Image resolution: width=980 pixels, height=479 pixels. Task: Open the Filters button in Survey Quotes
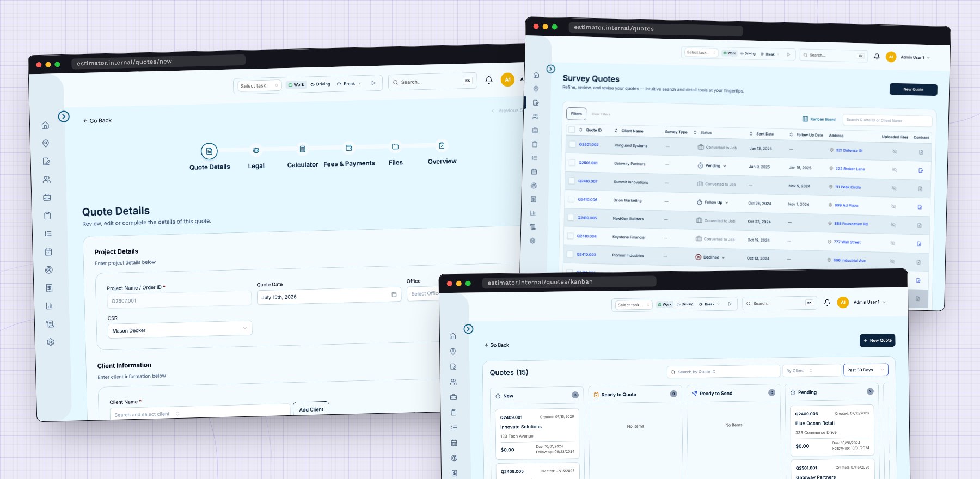pos(577,113)
